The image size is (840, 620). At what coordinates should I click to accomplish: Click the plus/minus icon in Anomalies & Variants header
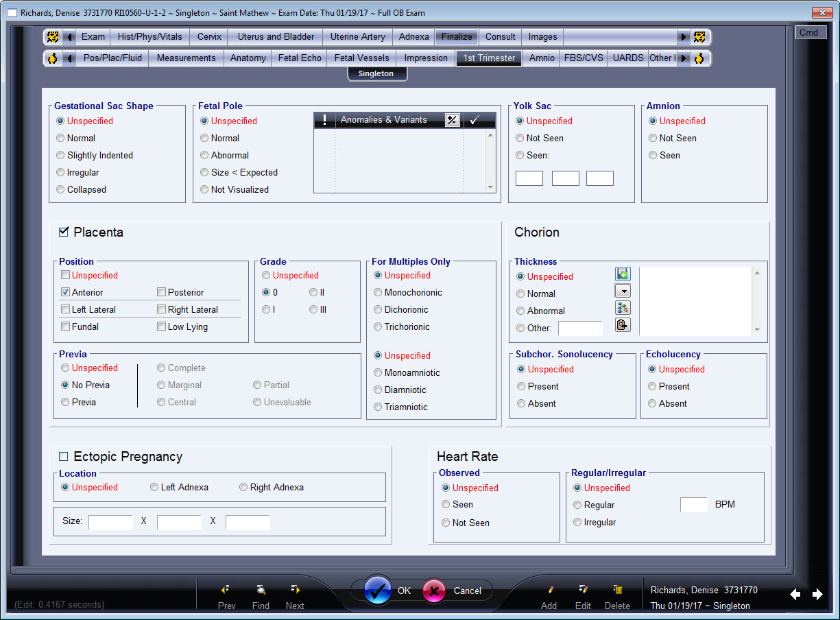click(x=452, y=120)
